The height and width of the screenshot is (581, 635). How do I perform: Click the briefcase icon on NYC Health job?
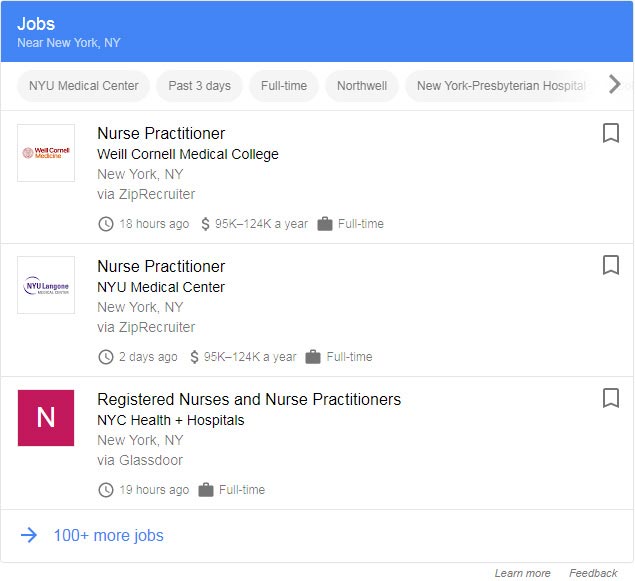point(206,490)
